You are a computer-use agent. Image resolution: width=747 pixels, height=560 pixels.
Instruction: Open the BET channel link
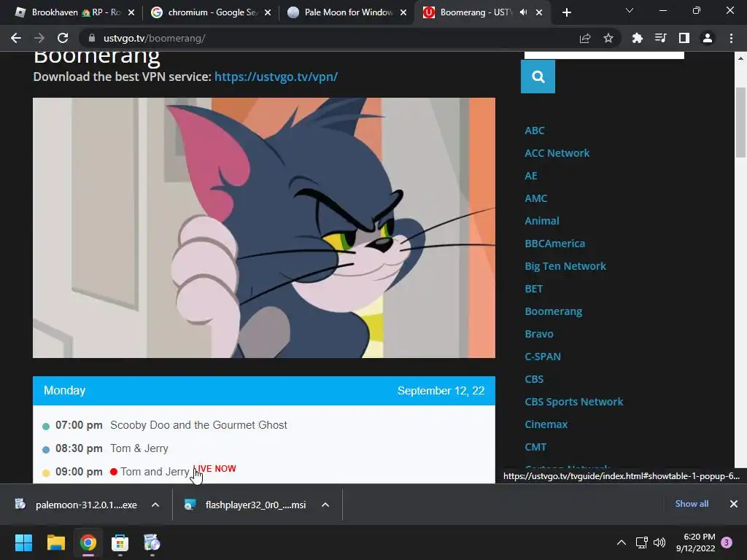click(533, 289)
